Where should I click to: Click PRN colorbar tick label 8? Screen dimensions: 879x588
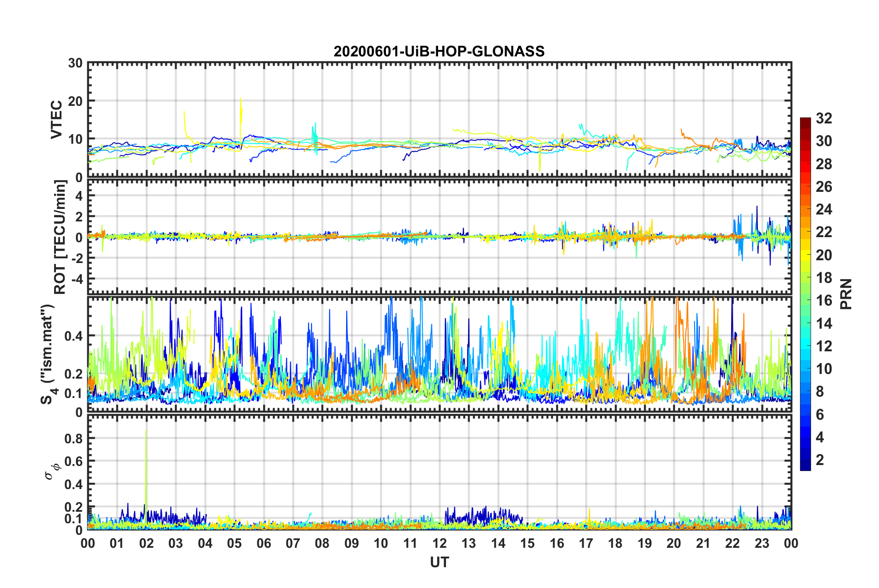(x=820, y=392)
